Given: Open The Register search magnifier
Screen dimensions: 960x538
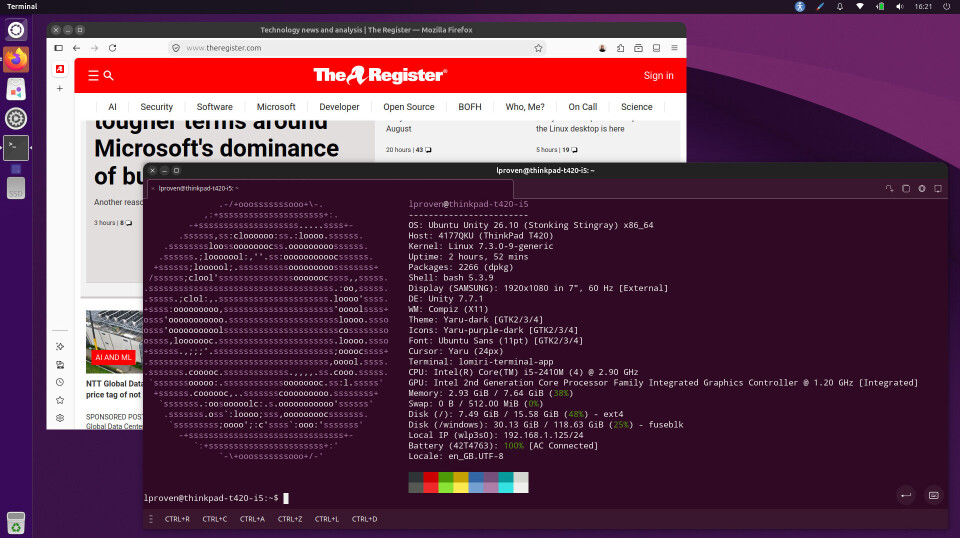Looking at the screenshot, I should pyautogui.click(x=108, y=75).
